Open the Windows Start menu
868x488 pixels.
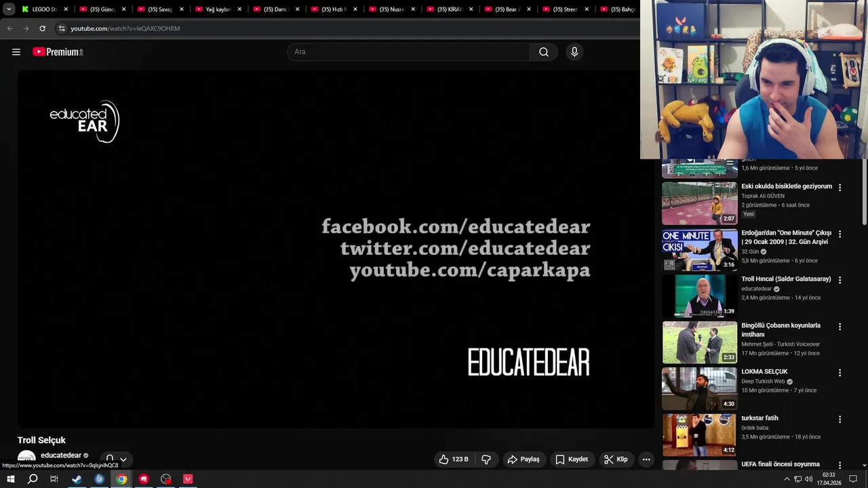tap(10, 479)
